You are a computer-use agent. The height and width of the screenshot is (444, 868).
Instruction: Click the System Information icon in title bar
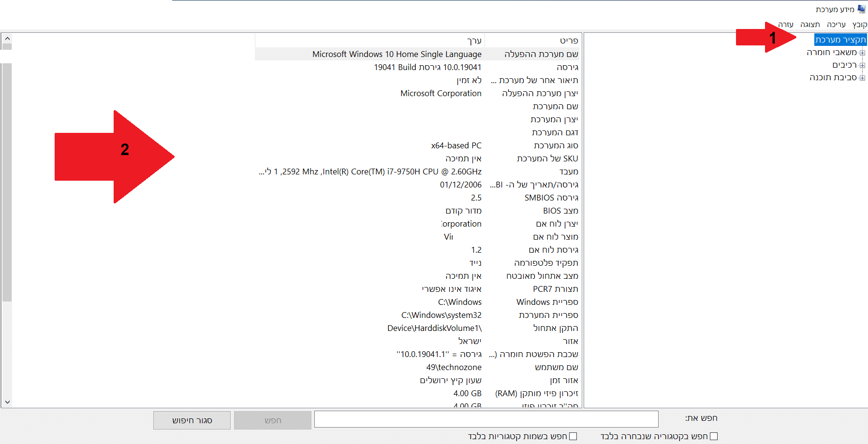coord(862,9)
